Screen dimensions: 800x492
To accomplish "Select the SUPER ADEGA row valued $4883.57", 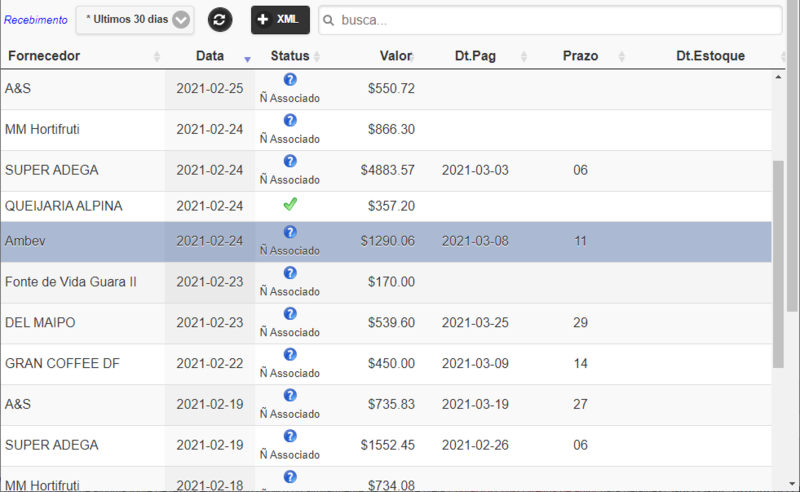I will pos(386,170).
